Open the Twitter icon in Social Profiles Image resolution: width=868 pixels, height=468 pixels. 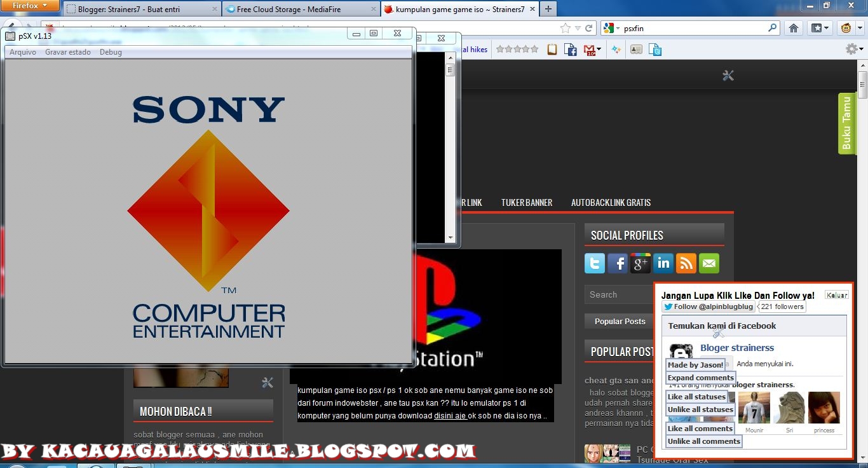tap(594, 263)
